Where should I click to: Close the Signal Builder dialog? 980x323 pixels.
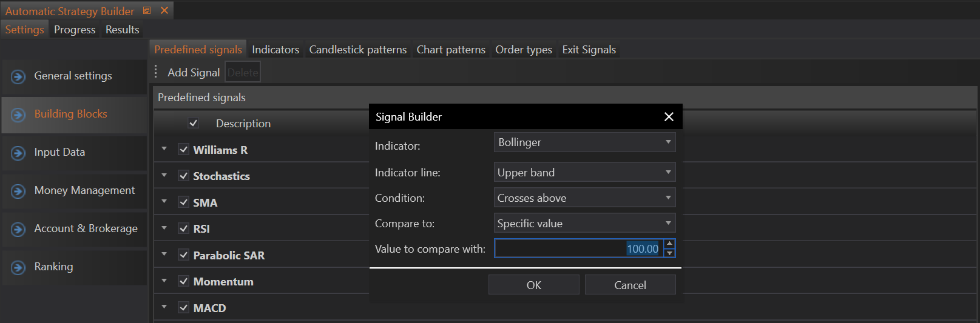[x=669, y=117]
